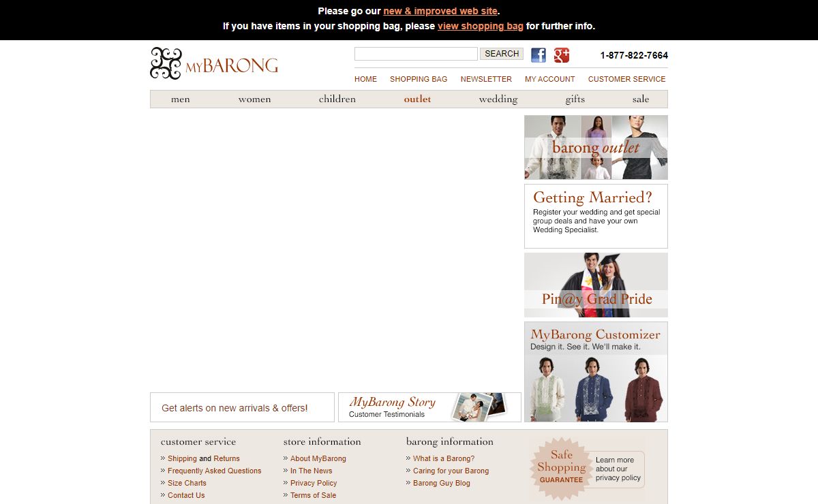The image size is (818, 504).
Task: Open the barong outlet banner
Action: click(x=596, y=147)
